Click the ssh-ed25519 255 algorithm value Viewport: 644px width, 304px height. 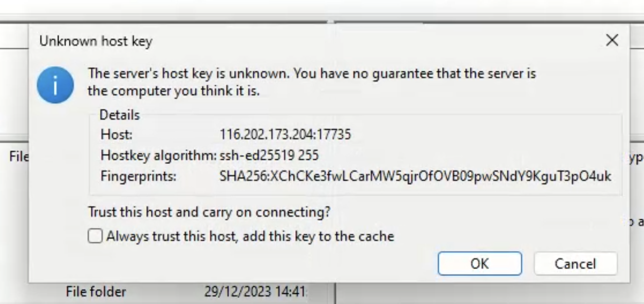point(269,156)
